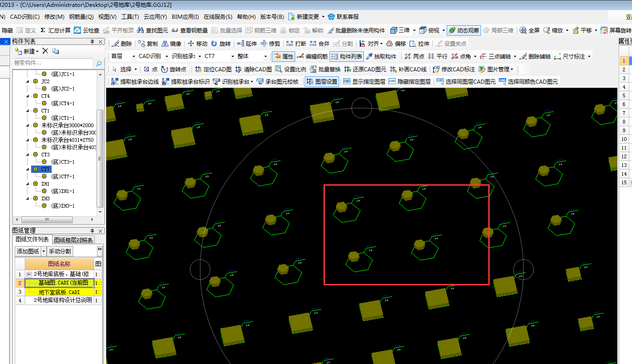Viewport: 632px width, 364px height.
Task: Collapse 2号地库底板 drawing row
Action: pos(29,274)
